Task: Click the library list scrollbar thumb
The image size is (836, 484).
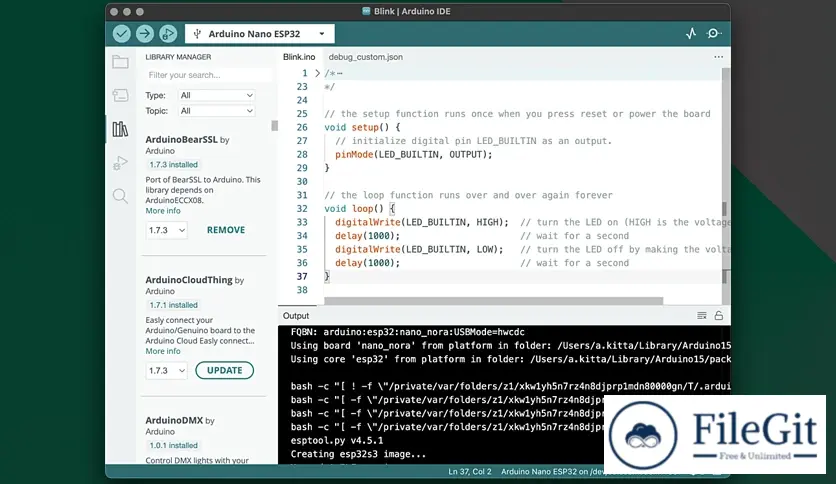Action: pos(275,126)
